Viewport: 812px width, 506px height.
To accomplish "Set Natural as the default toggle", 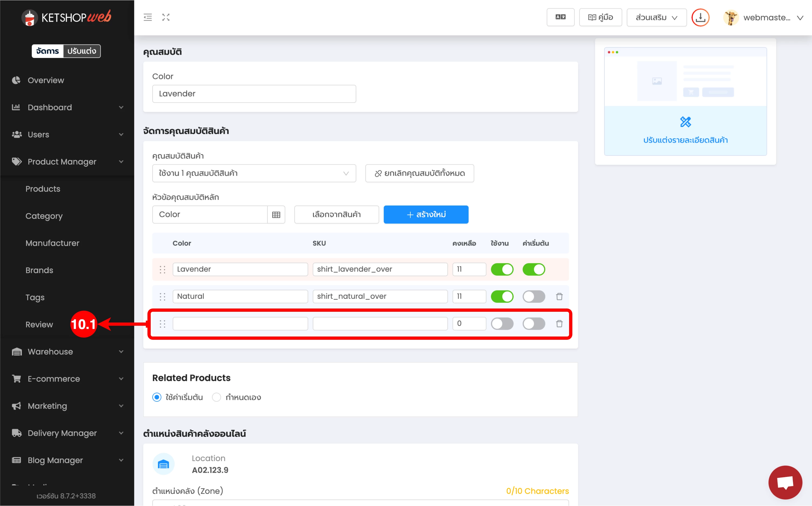I will (534, 296).
